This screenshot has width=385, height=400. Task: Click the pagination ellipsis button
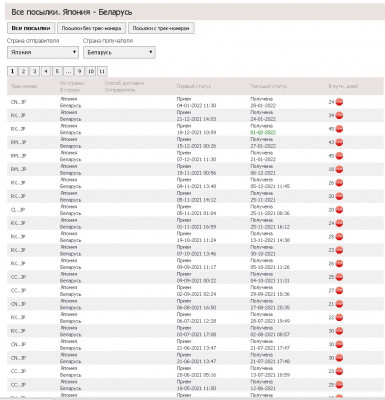tap(68, 71)
